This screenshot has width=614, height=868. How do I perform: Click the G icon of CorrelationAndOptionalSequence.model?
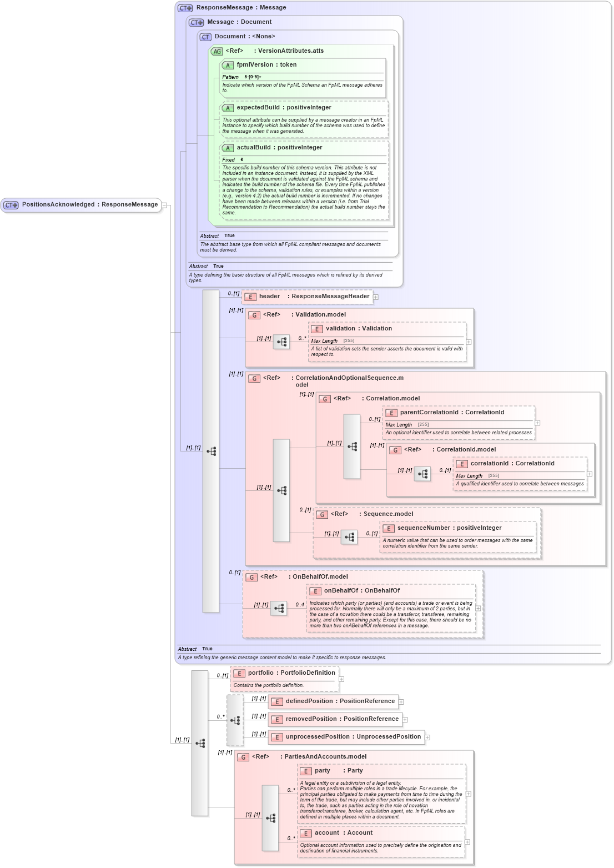point(254,379)
